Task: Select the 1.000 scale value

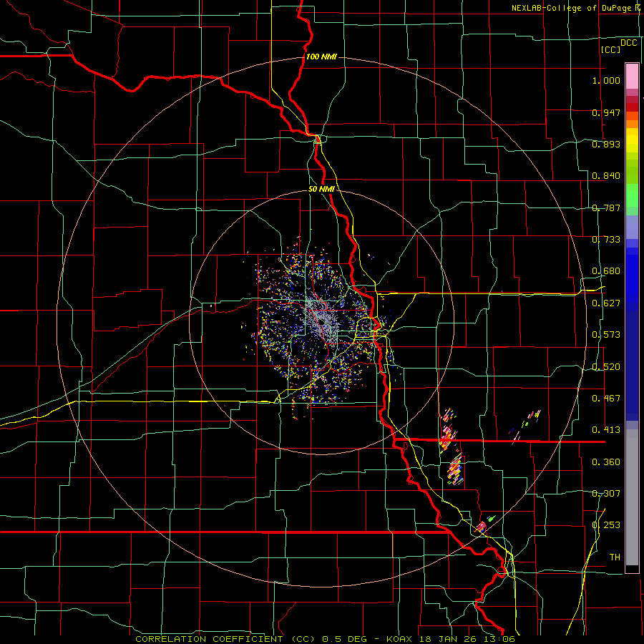Action: click(606, 80)
